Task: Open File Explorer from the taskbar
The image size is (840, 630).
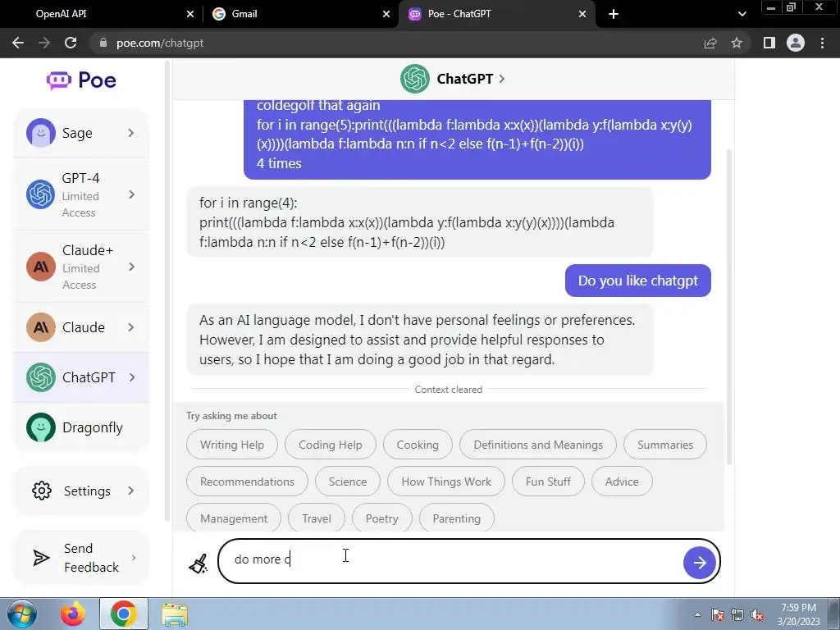Action: click(x=175, y=614)
